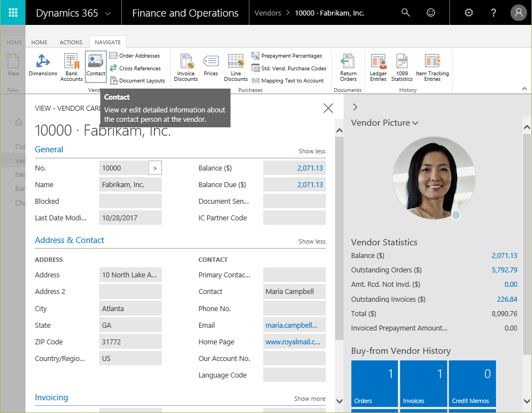The height and width of the screenshot is (413, 532).
Task: Open the Invoicing section heading
Action: (52, 397)
